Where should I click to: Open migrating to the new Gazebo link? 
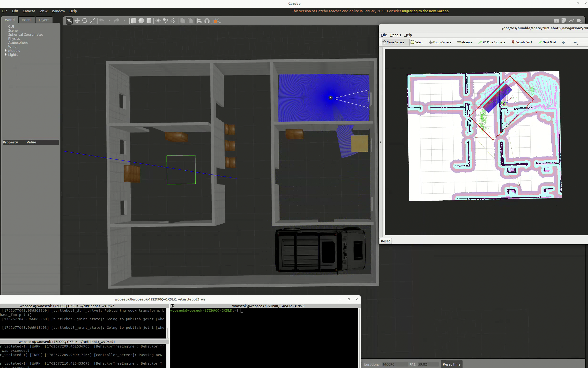(425, 11)
